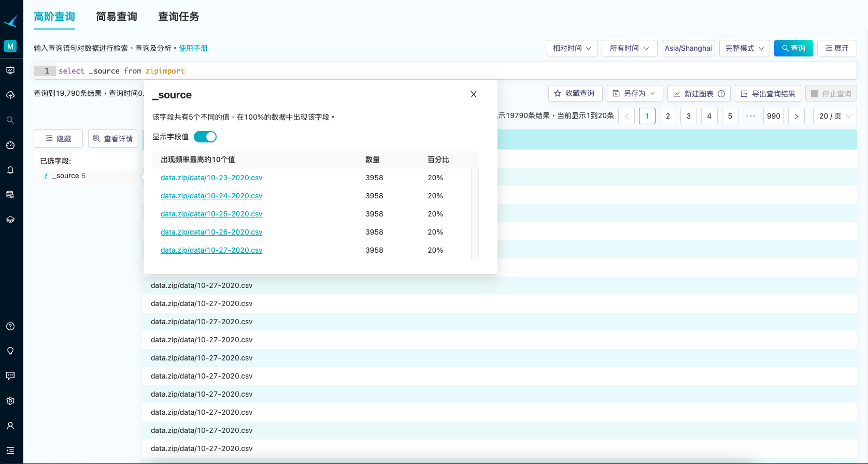
Task: Go to page 990
Action: click(774, 116)
